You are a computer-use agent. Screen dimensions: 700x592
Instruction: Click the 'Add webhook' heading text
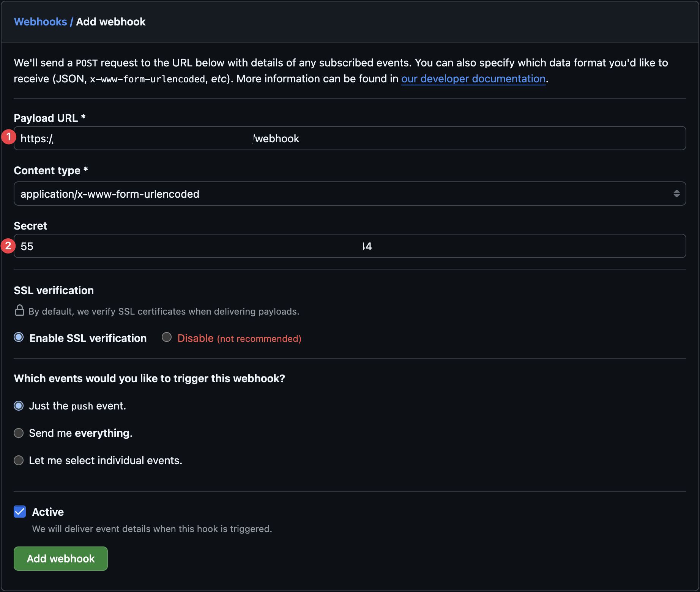[x=111, y=22]
